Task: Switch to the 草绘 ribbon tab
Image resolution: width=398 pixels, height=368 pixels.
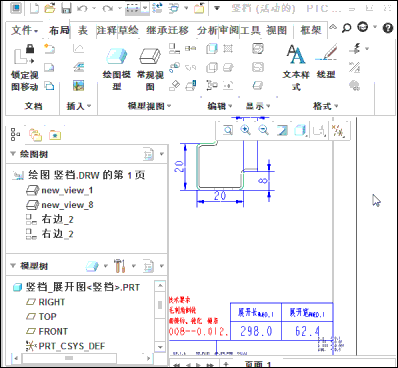Action: click(x=128, y=31)
